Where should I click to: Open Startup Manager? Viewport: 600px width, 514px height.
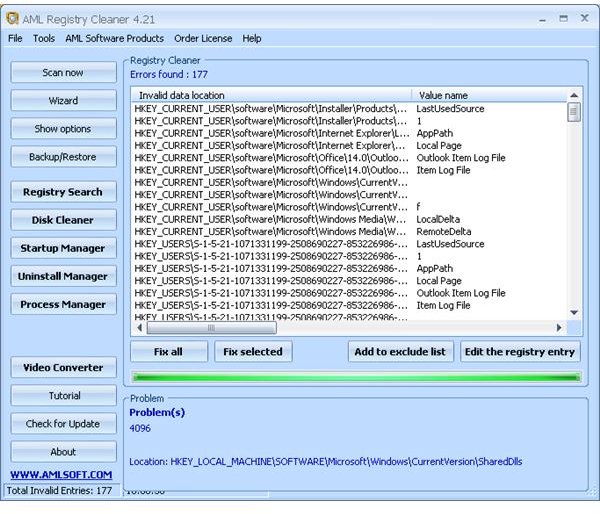pyautogui.click(x=63, y=248)
